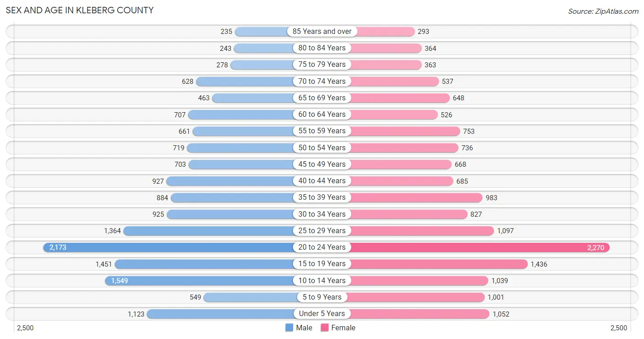Click the male value 1,549 label
This screenshot has height=339, width=644.
pyautogui.click(x=119, y=280)
